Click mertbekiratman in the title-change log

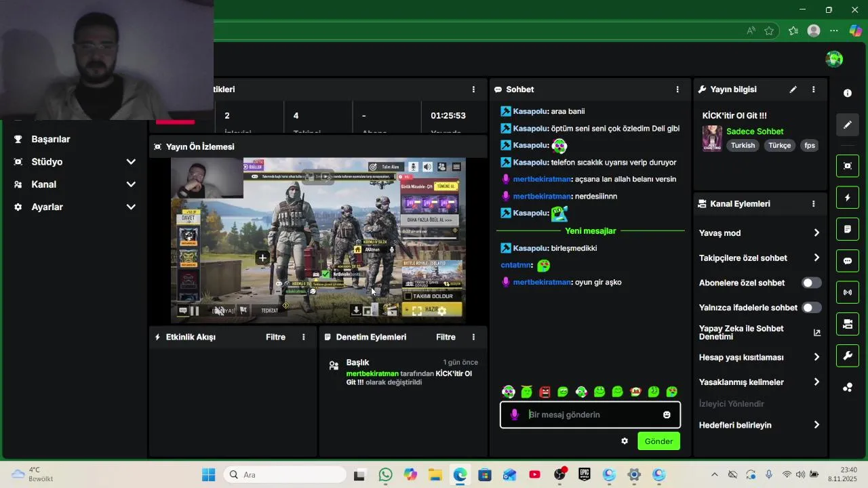tap(372, 373)
